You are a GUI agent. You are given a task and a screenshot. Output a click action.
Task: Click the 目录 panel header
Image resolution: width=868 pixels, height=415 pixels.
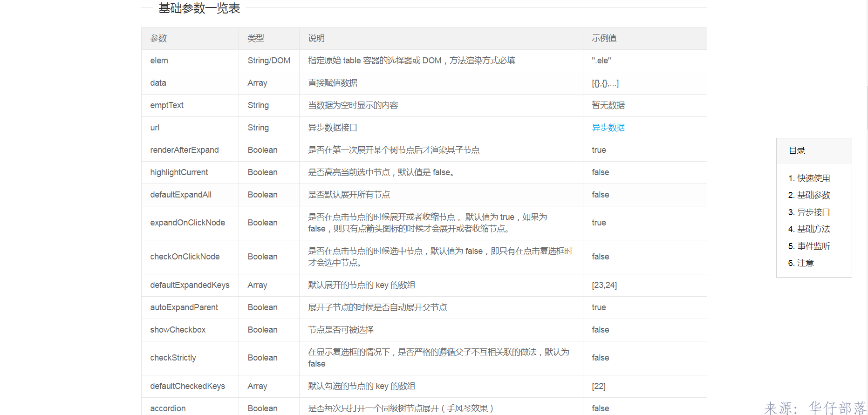click(797, 150)
